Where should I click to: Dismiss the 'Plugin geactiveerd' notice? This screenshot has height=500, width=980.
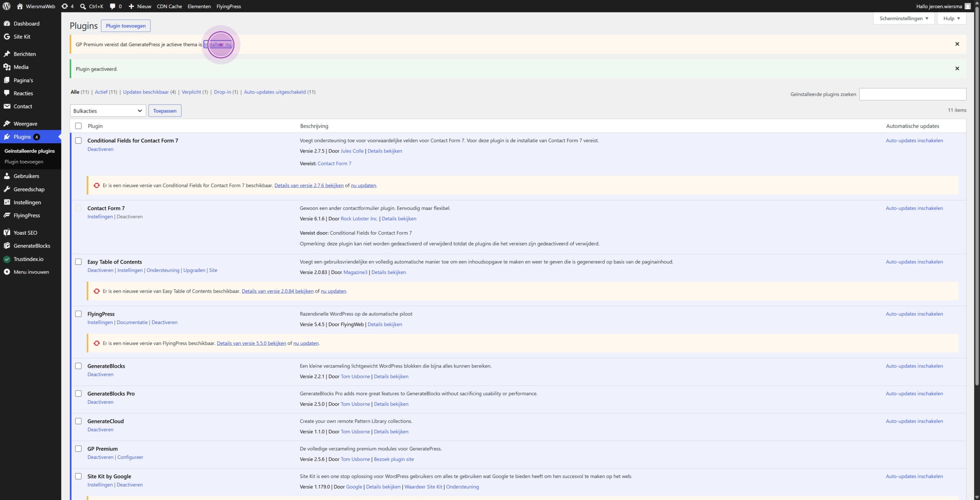coord(957,69)
